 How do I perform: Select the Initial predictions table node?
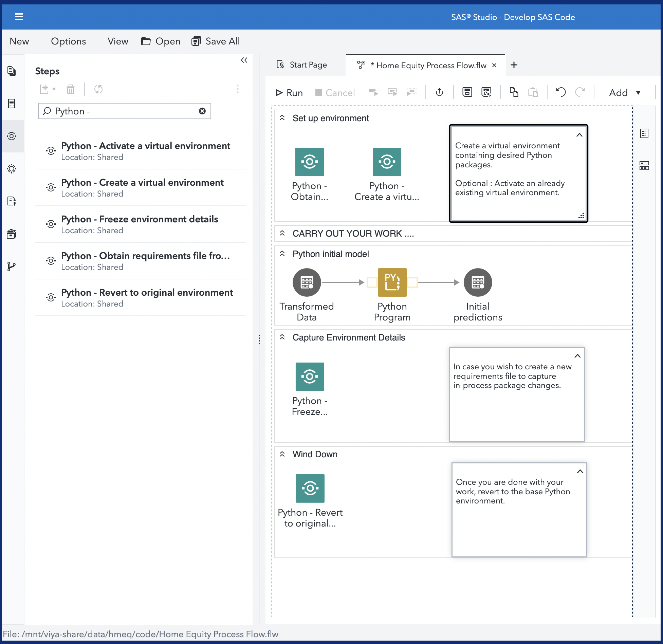coord(478,282)
